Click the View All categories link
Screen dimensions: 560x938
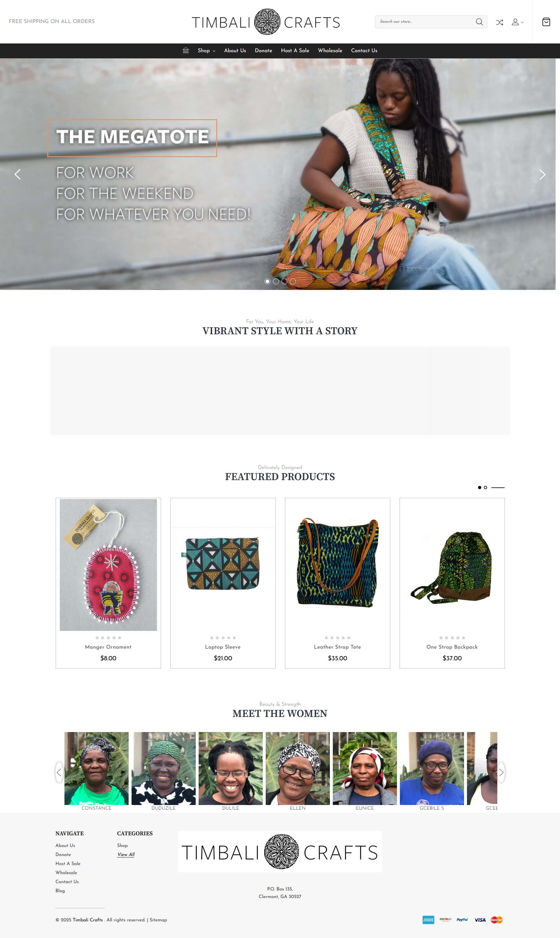click(x=126, y=854)
